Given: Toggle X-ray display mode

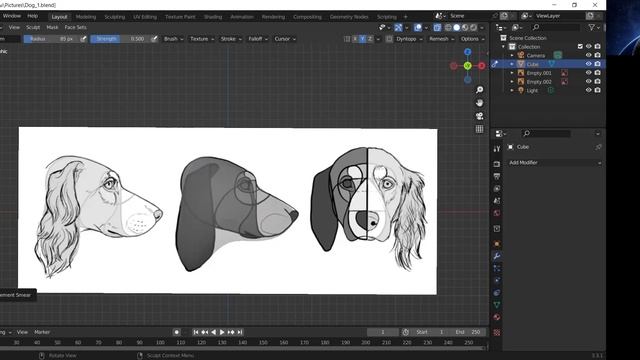Looking at the screenshot, I should pos(437,27).
